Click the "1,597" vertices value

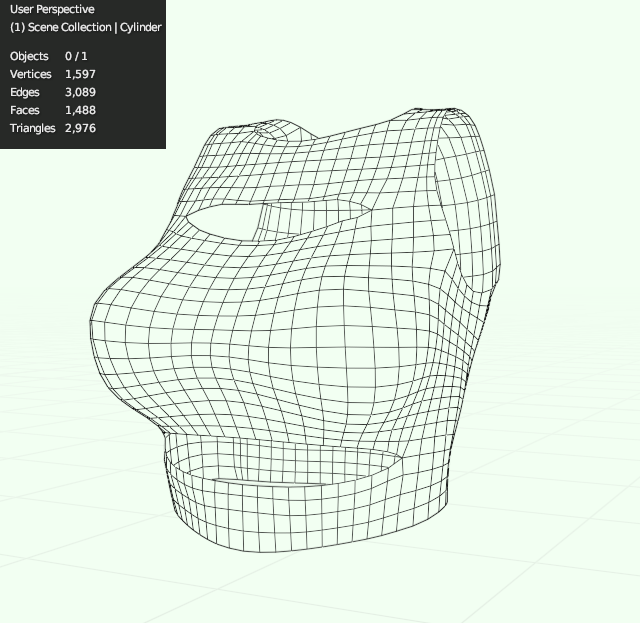click(80, 74)
